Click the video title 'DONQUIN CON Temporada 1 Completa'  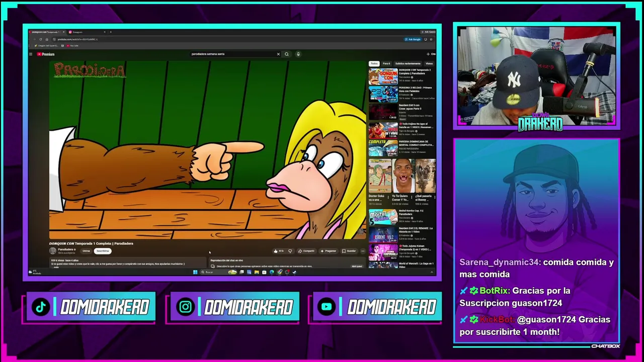coord(91,243)
